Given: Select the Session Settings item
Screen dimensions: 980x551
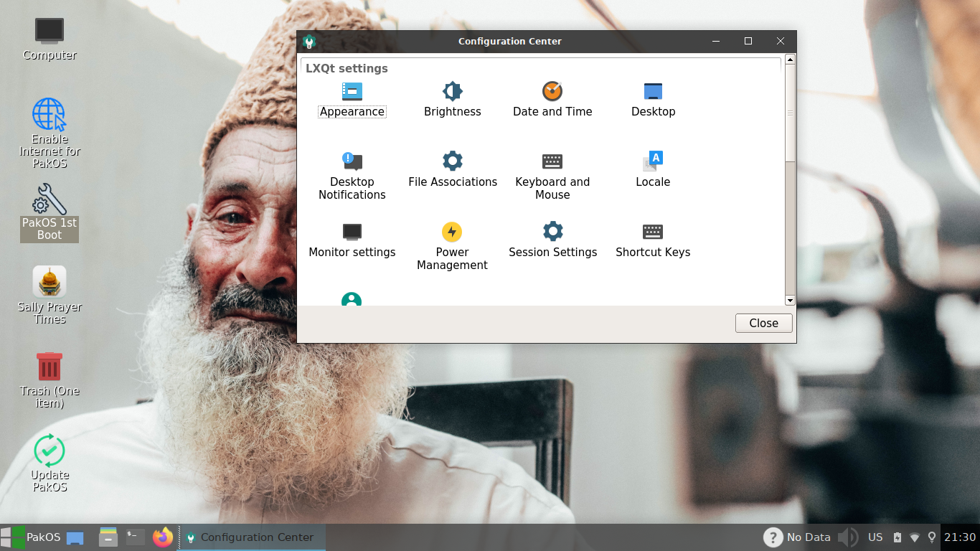Looking at the screenshot, I should [552, 240].
